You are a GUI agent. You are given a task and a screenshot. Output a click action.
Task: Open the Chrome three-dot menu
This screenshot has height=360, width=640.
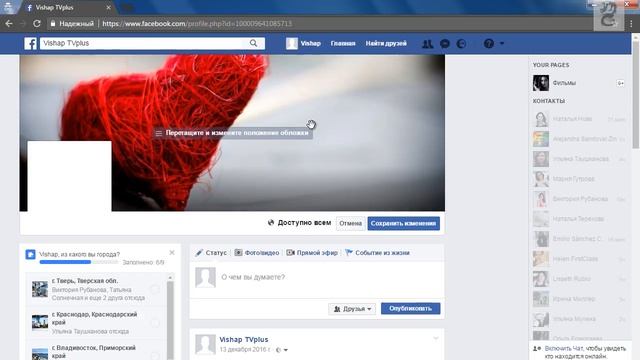(x=631, y=24)
